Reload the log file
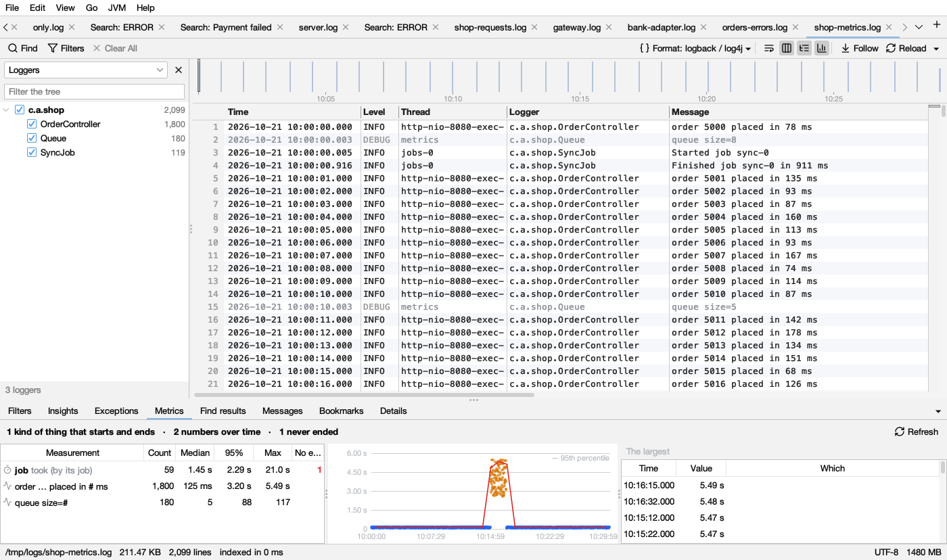The width and height of the screenshot is (947, 560). 906,48
